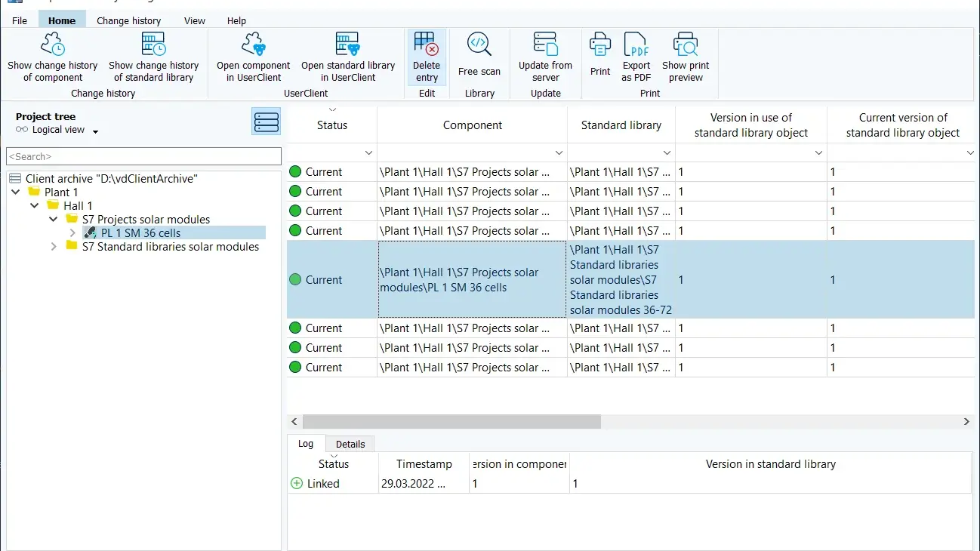Click the PL 1 SM 36 cells component icon
The height and width of the screenshot is (551, 980).
(x=91, y=233)
